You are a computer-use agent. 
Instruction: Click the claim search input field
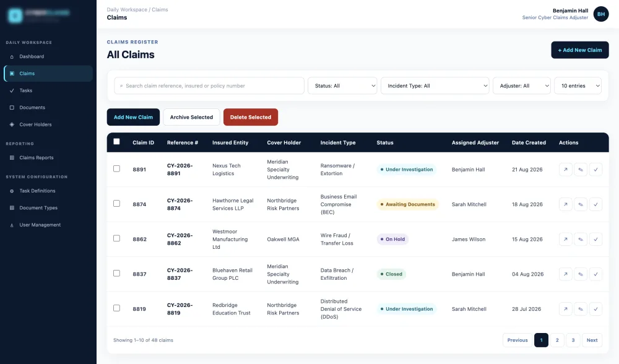pos(209,85)
